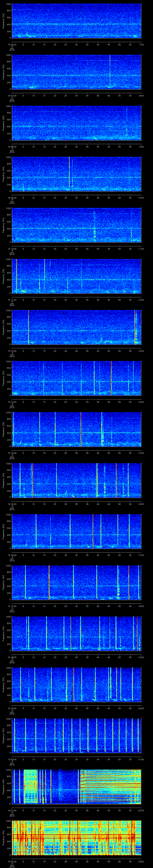Screen dimensions: 153x868
Task: Click the 13:00 end time label
Action: click(x=141, y=351)
